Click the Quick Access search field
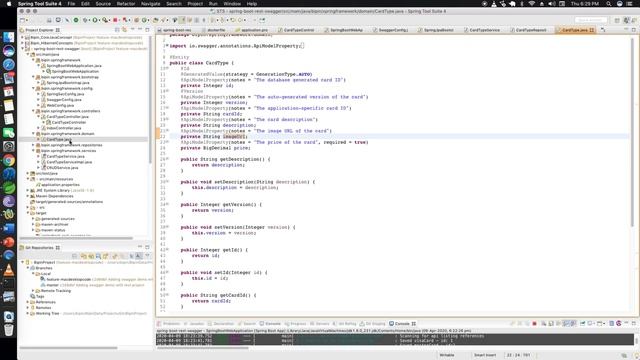Viewport: 640px width, 360px height. click(591, 20)
